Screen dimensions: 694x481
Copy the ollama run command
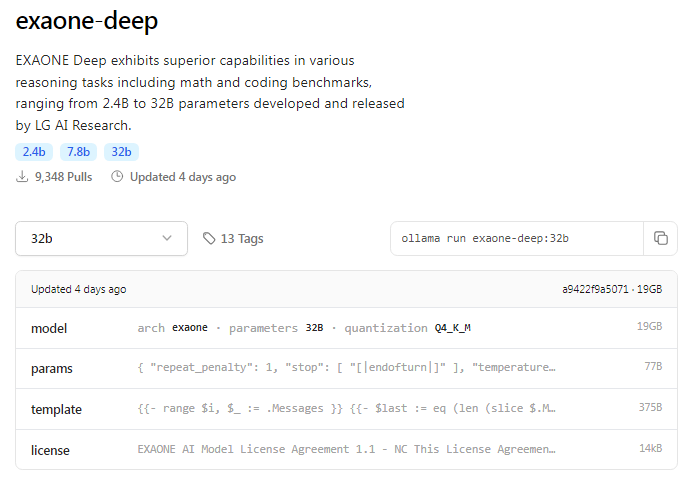[x=660, y=239]
